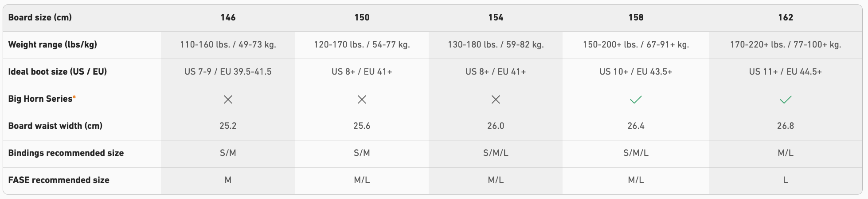Click the green checkmark for size 158
Viewport: 868px width, 199px height.
(x=636, y=99)
